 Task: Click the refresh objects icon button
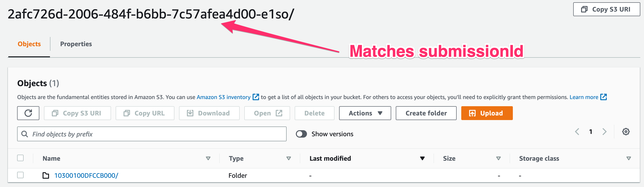[x=28, y=113]
